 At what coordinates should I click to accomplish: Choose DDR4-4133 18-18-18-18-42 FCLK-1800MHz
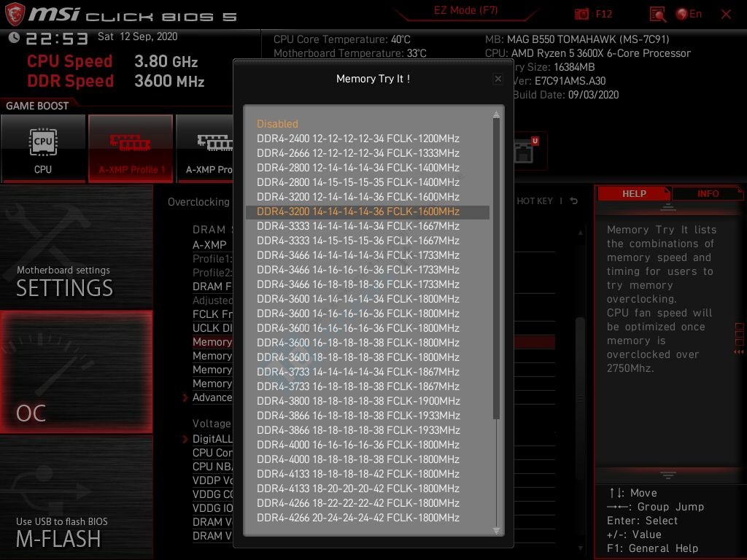point(368,474)
